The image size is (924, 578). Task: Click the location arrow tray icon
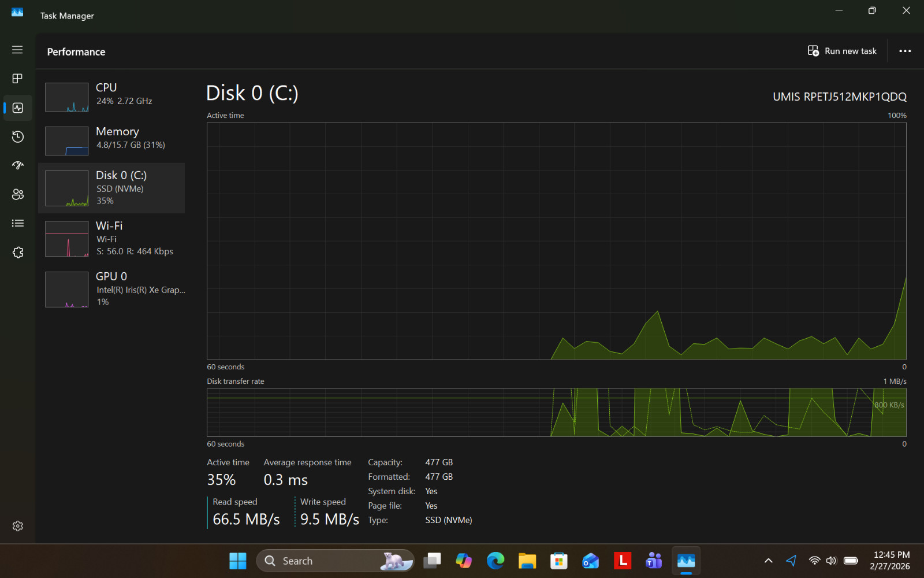pos(791,561)
